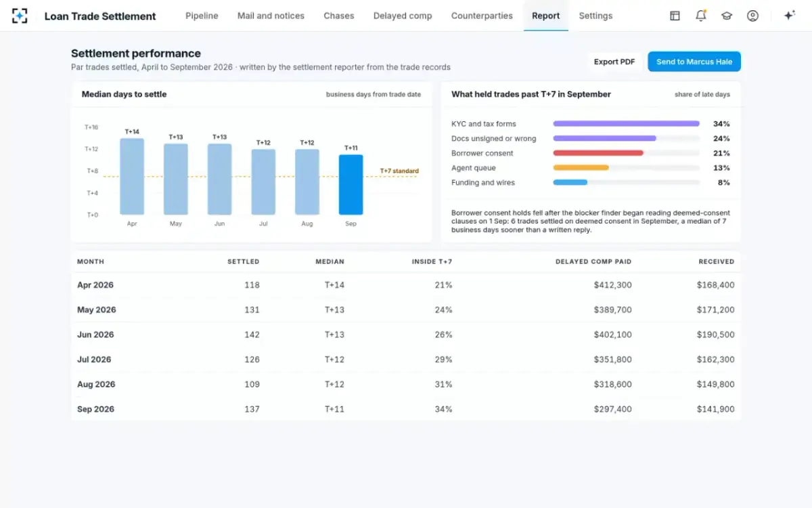Open the graduation cap learning icon
Screen dimensions: 812x508
[727, 16]
